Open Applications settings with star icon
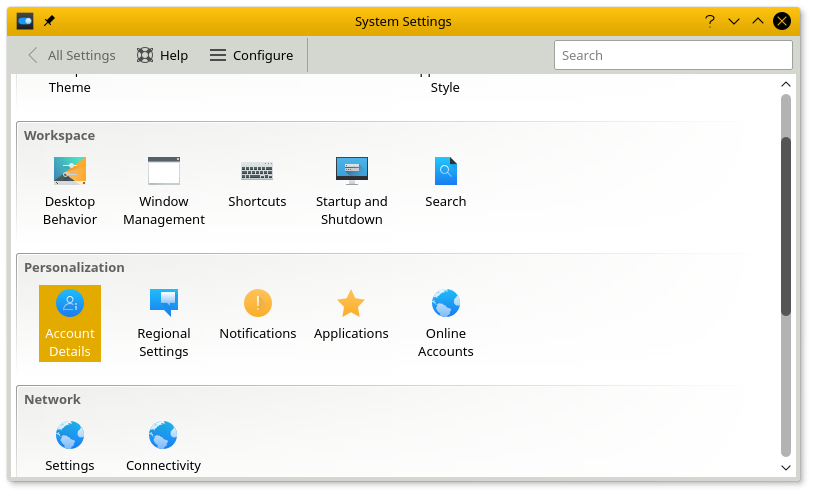 tap(351, 315)
